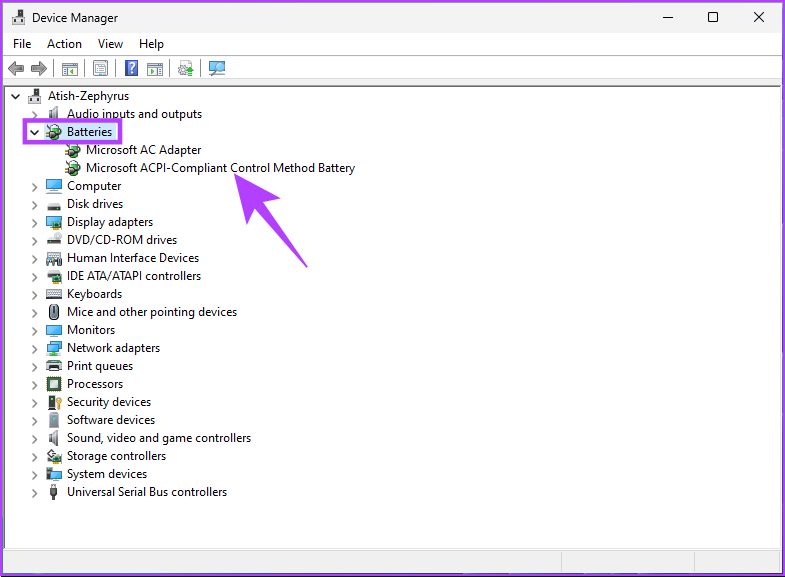Viewport: 785px width, 577px height.
Task: Click the Show/Hide Action Pane toolbar icon
Action: coord(155,68)
